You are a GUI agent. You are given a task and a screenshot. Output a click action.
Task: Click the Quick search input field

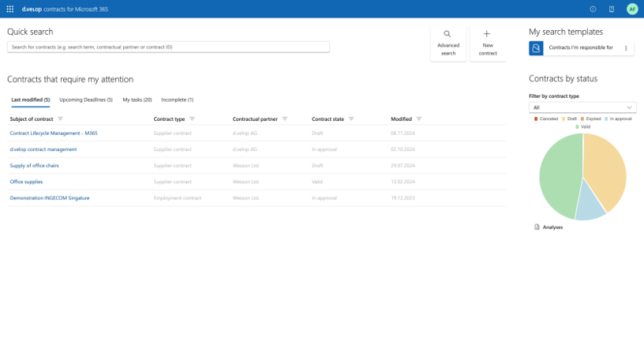point(168,47)
